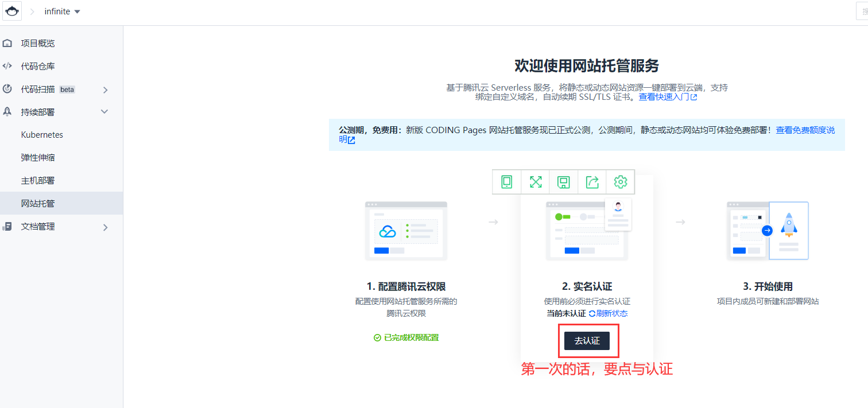Click the green save icon

(563, 182)
